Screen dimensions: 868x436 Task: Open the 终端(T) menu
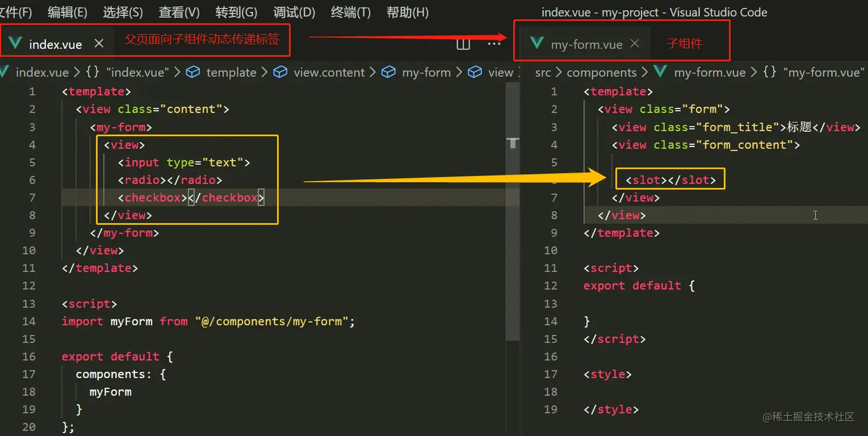(351, 12)
